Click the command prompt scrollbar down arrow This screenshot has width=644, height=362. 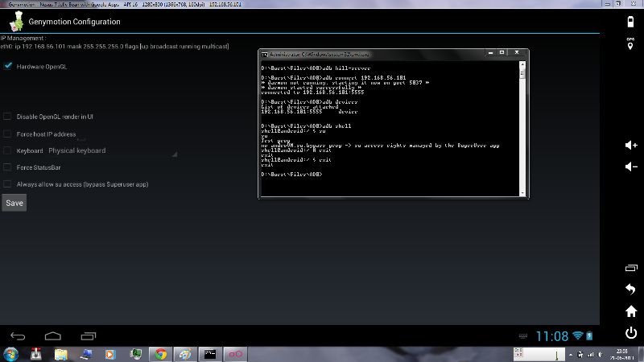point(522,193)
